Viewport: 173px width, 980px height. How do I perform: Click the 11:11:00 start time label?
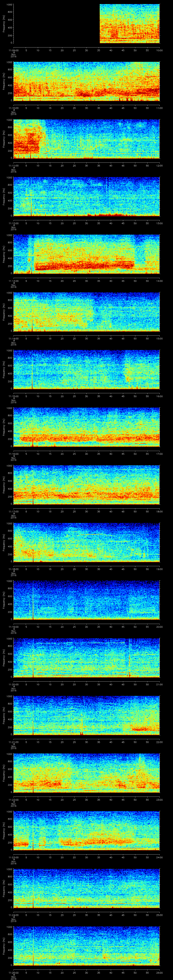click(13, 166)
